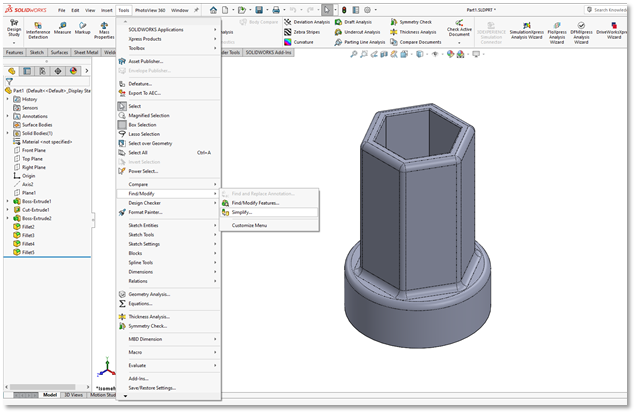This screenshot has width=636, height=414.
Task: Run Interference Detection
Action: pyautogui.click(x=38, y=31)
